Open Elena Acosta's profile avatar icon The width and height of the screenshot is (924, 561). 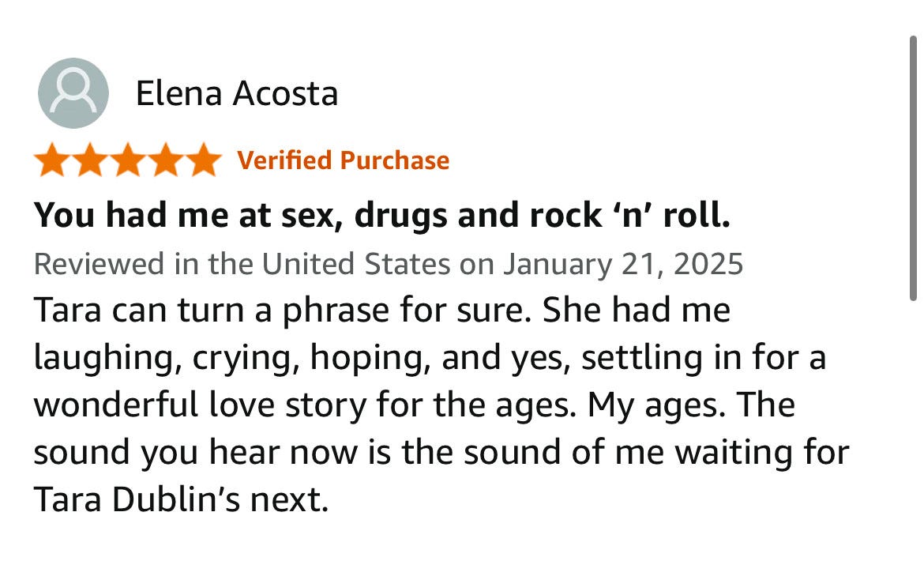click(73, 93)
